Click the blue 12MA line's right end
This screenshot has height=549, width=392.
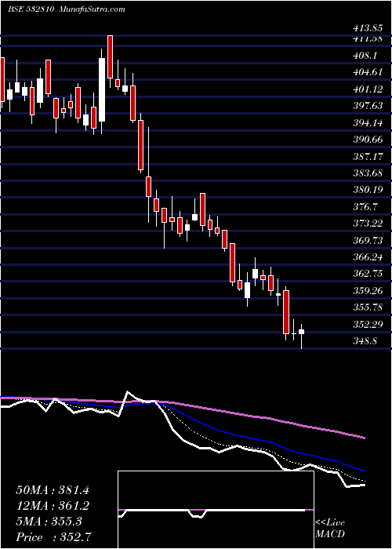363,471
